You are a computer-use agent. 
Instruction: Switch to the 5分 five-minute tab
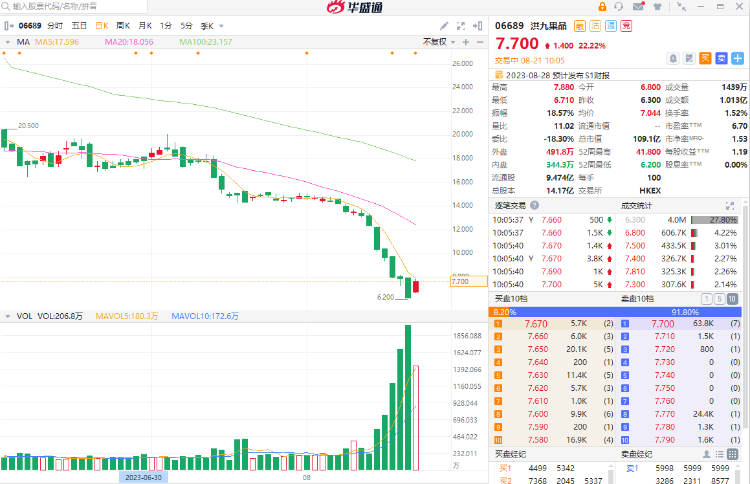tap(187, 26)
